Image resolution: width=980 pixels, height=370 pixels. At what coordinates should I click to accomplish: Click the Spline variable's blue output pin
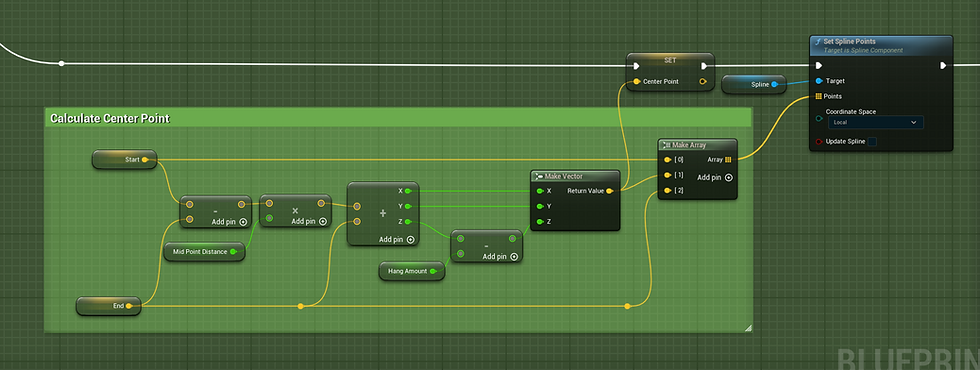coord(774,84)
